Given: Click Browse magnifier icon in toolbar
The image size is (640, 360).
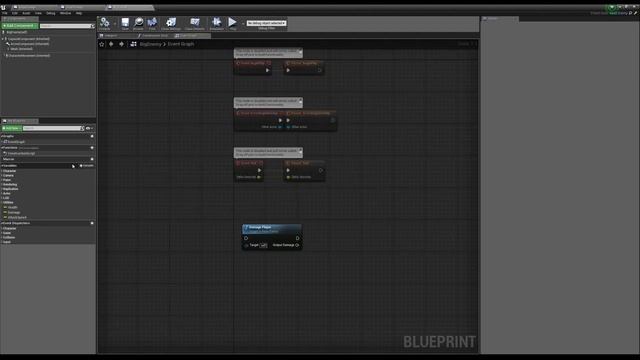Looking at the screenshot, I should 138,23.
